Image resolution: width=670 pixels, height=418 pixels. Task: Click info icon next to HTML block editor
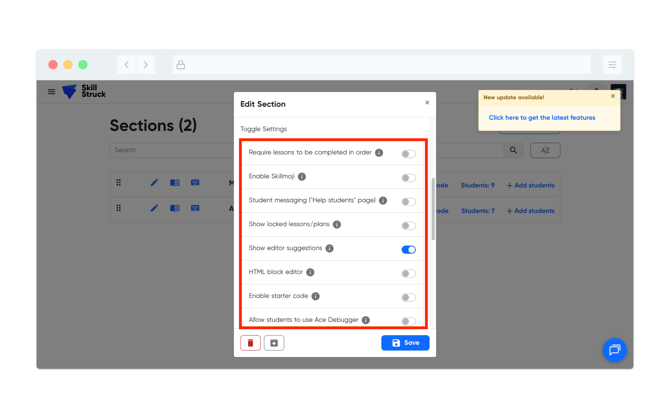coord(310,272)
